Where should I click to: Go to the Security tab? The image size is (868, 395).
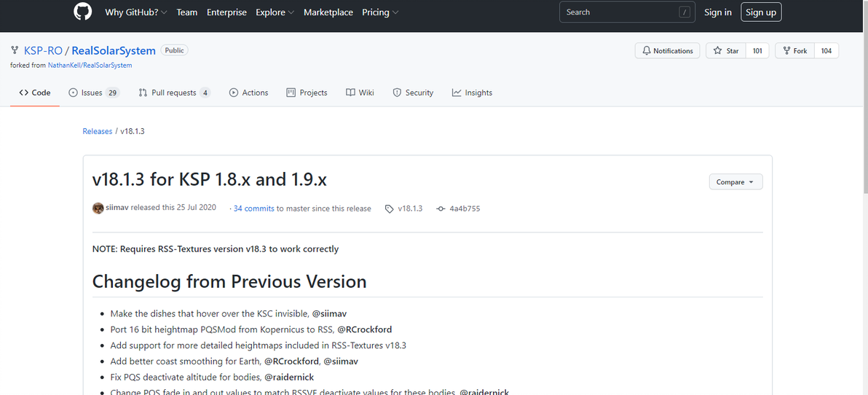click(413, 93)
